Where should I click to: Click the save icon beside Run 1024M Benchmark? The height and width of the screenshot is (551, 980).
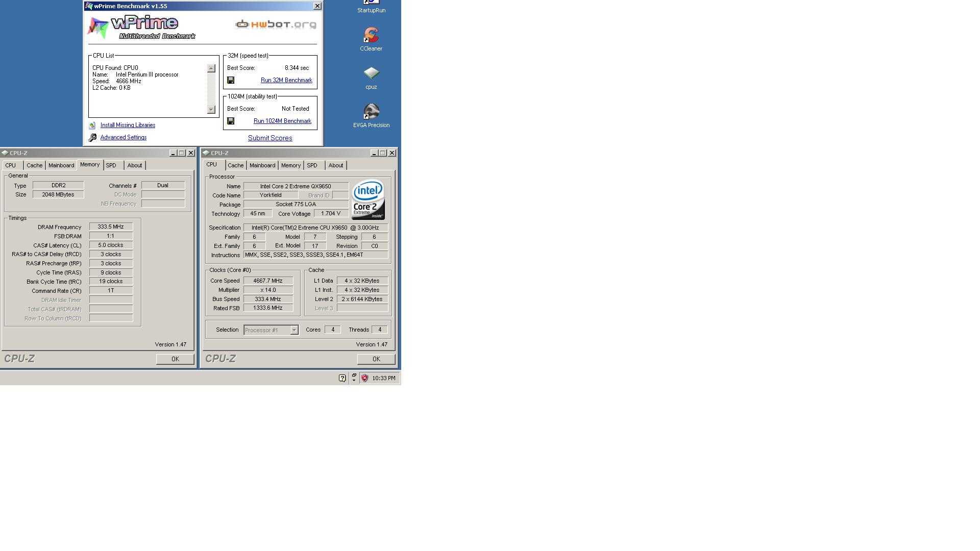coord(231,121)
